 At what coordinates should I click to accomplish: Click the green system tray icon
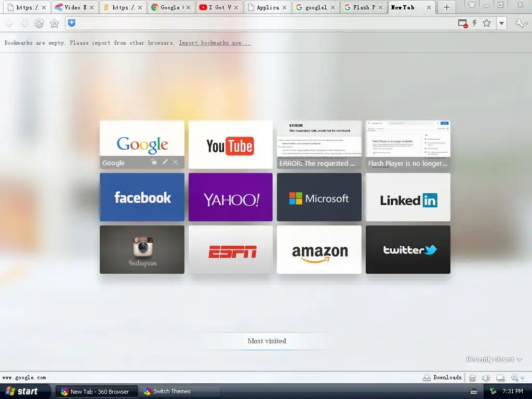[x=493, y=392]
